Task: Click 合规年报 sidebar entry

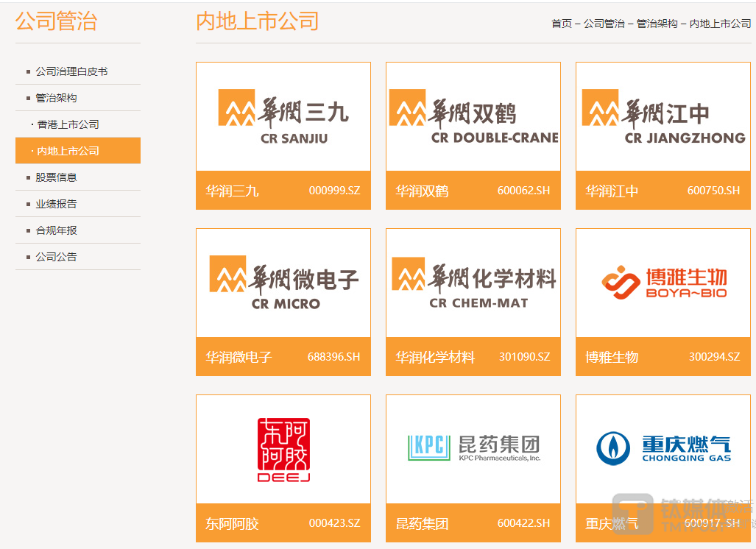Action: pyautogui.click(x=56, y=230)
